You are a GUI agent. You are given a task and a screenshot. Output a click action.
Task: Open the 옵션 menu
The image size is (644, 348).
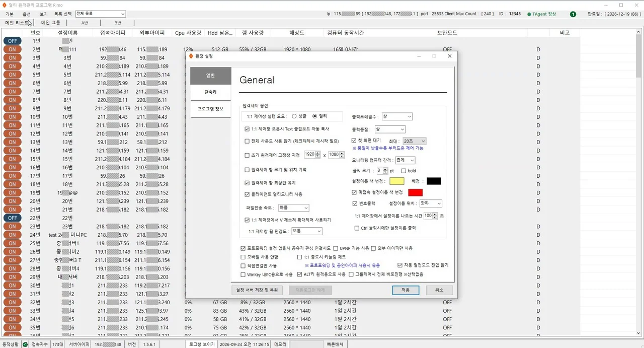pyautogui.click(x=26, y=14)
